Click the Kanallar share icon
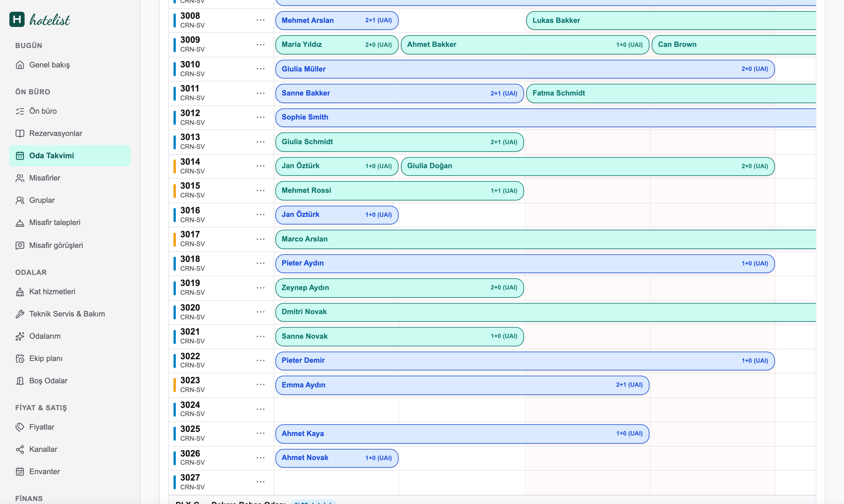Image resolution: width=844 pixels, height=504 pixels. point(20,449)
